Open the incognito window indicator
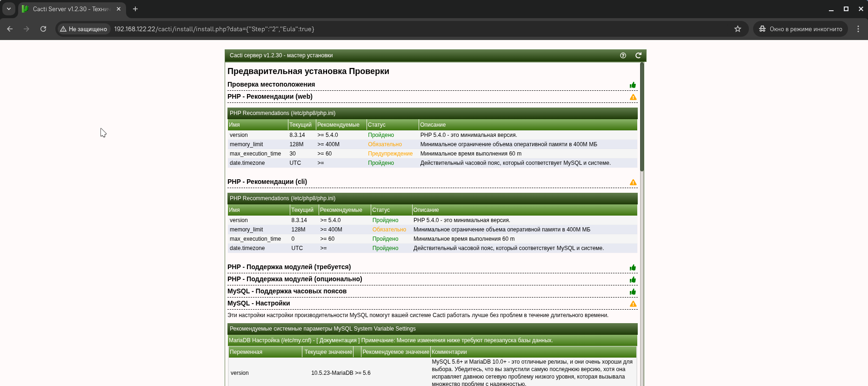This screenshot has height=386, width=868. pyautogui.click(x=801, y=29)
